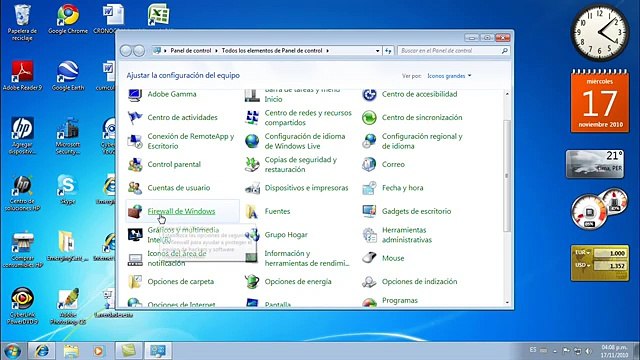Expand arrow after Panel de control breadcrumb

216,51
